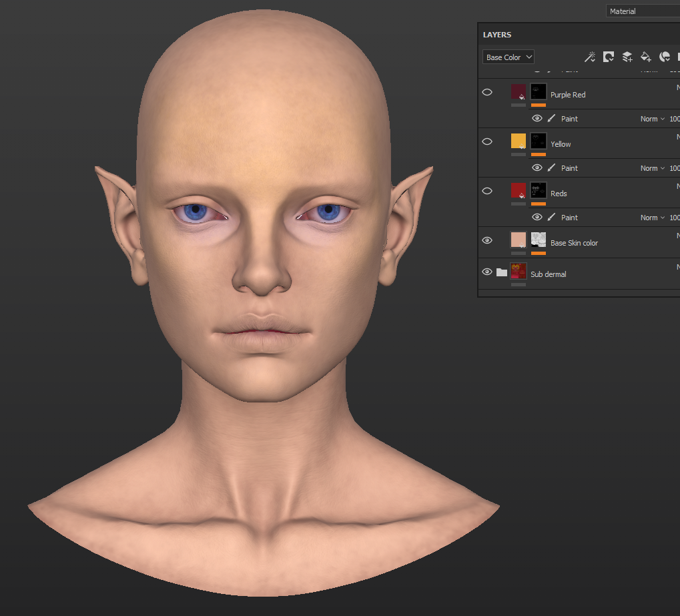
Task: Open the Base Color channel dropdown
Action: (508, 57)
